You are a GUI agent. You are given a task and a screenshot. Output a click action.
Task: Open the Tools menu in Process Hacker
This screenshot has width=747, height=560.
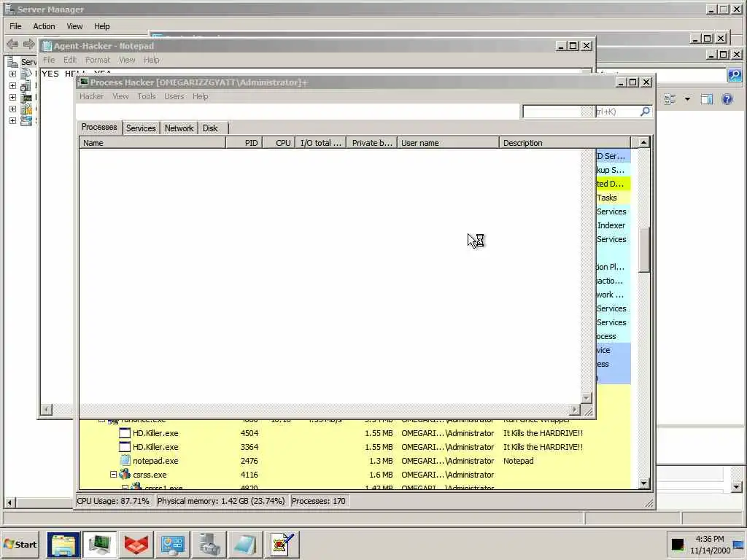(x=146, y=96)
